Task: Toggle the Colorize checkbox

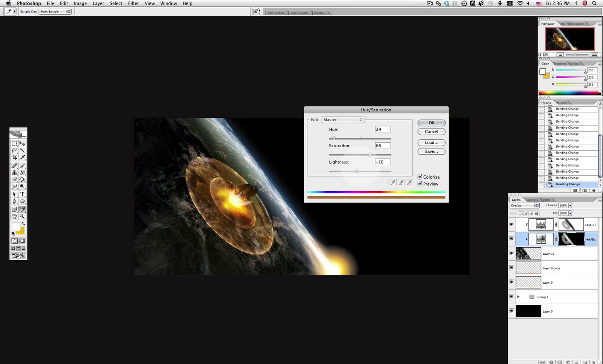Action: tap(420, 177)
